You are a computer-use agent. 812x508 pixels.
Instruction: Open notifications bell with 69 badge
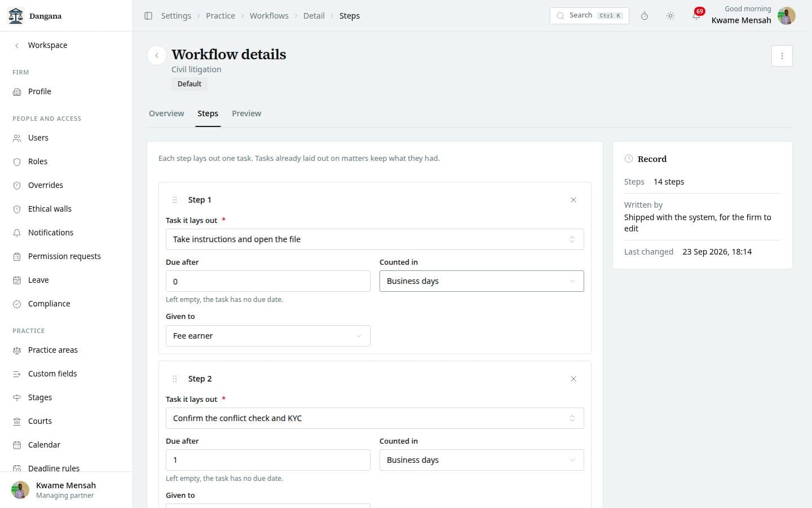pyautogui.click(x=696, y=16)
